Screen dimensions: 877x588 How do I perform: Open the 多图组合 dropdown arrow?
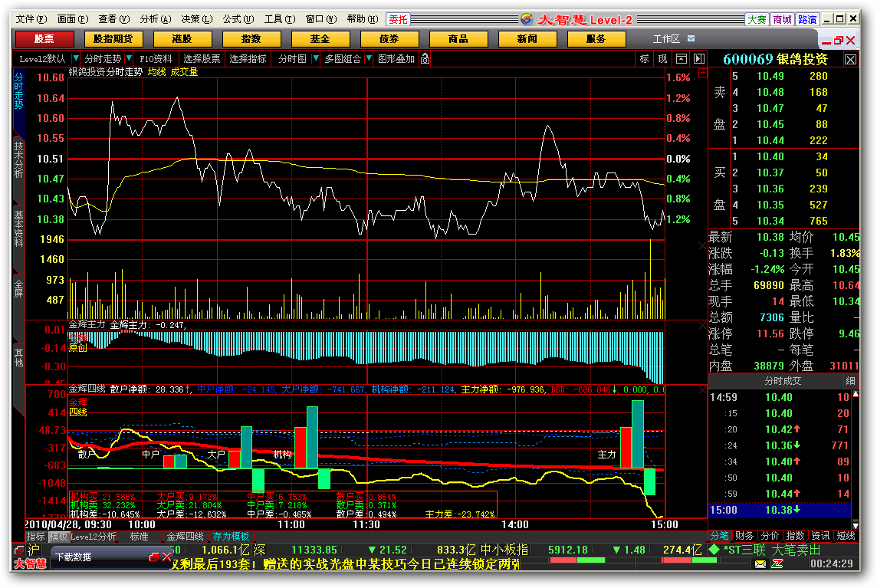coord(369,59)
